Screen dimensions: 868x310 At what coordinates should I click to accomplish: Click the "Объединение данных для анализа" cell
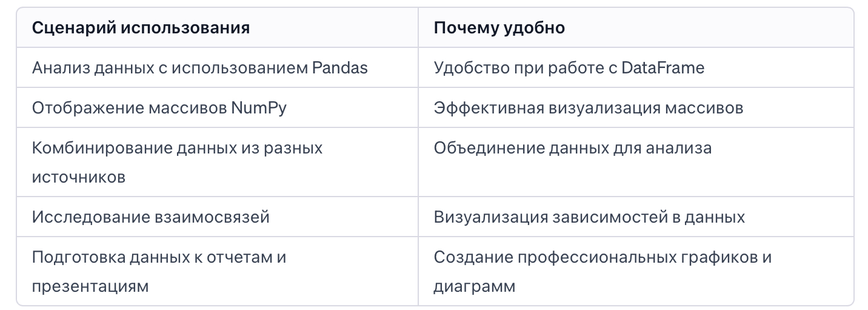pos(572,147)
